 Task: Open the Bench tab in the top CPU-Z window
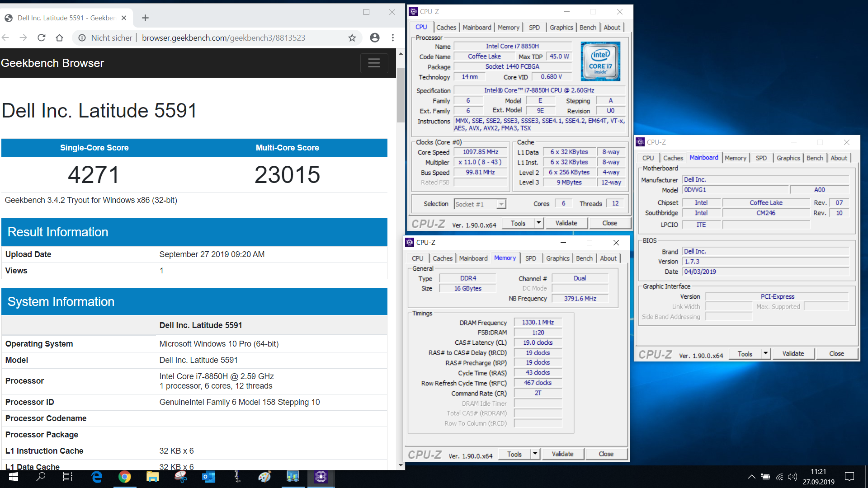point(588,28)
